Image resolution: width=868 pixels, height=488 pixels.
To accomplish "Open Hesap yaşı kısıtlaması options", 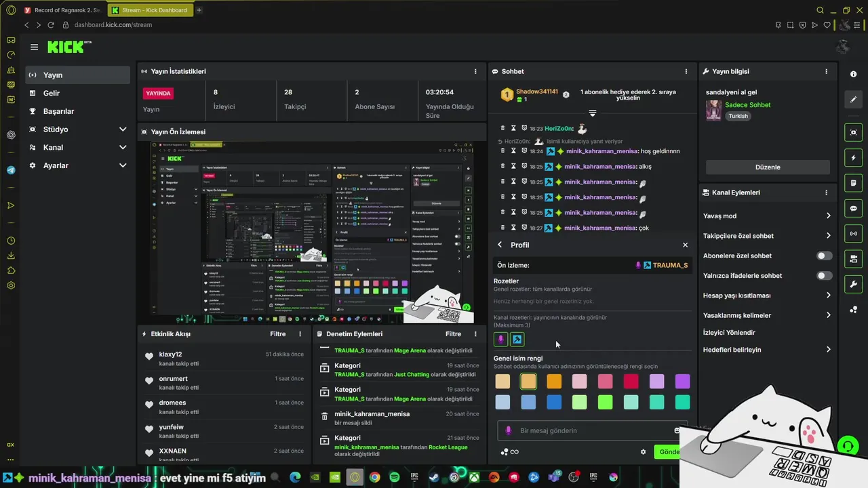I will [x=767, y=296].
